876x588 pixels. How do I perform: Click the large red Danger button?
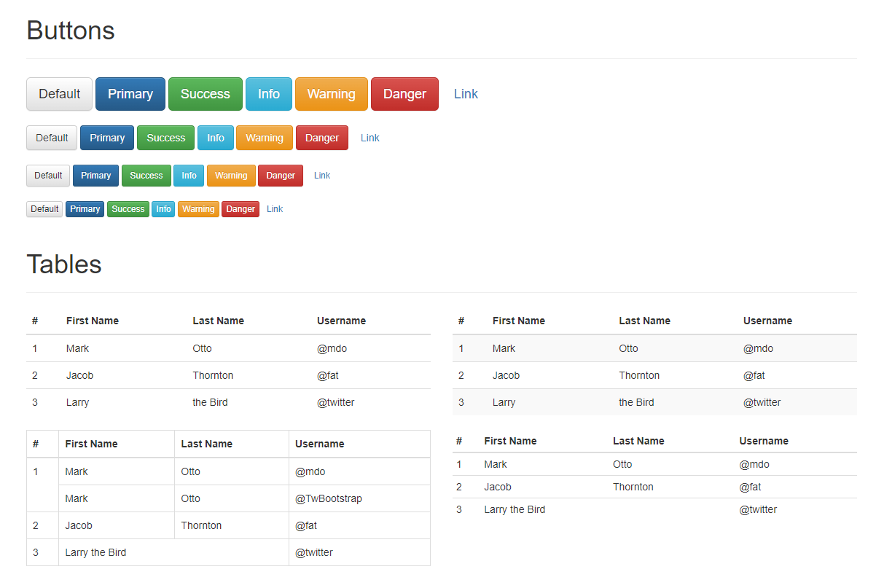coord(404,94)
